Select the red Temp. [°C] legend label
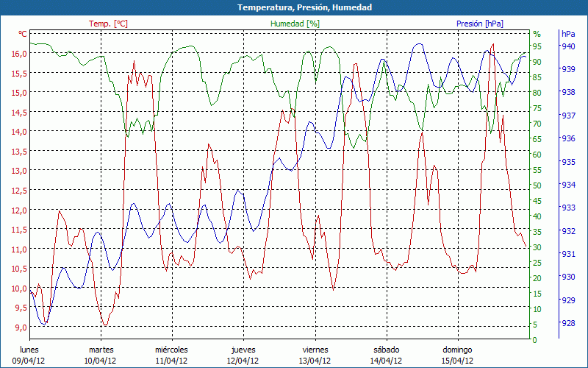588x368 pixels. click(108, 24)
